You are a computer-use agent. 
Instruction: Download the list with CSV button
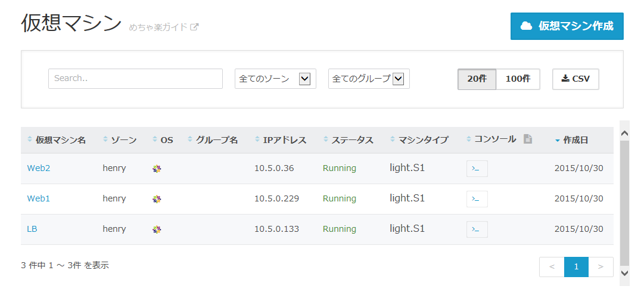(575, 79)
